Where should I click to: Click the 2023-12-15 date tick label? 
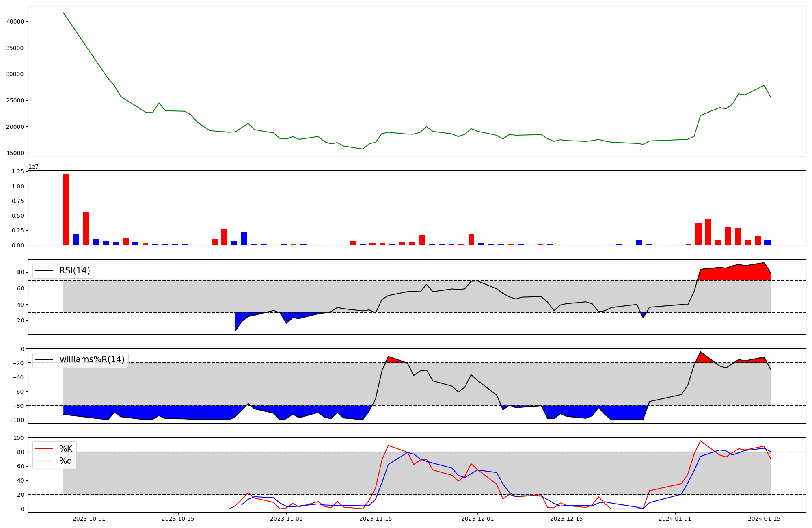(x=566, y=519)
